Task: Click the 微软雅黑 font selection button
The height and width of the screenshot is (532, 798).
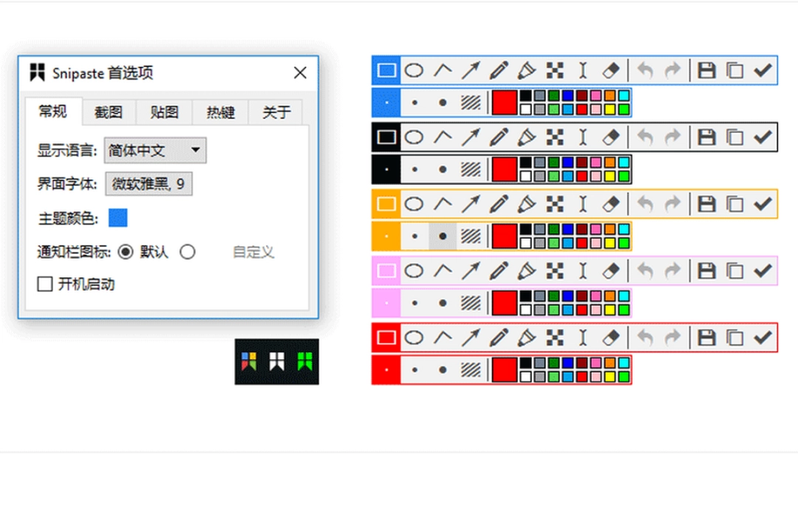Action: click(x=149, y=183)
